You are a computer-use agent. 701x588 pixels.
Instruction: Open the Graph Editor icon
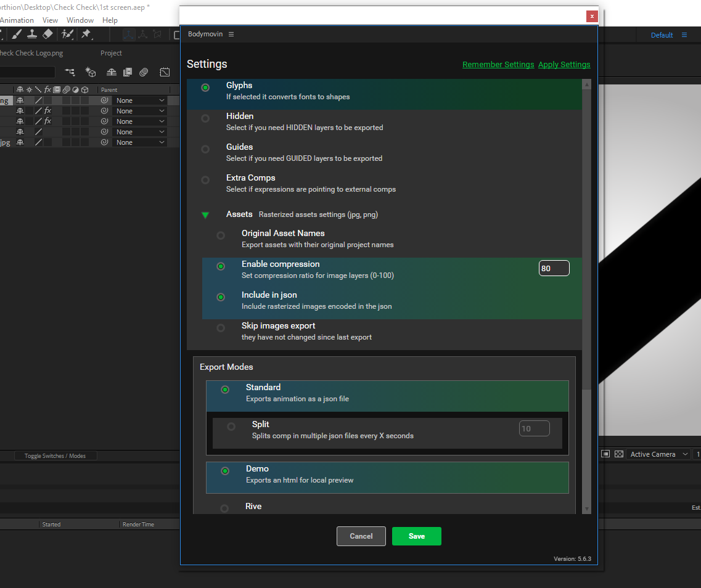165,72
